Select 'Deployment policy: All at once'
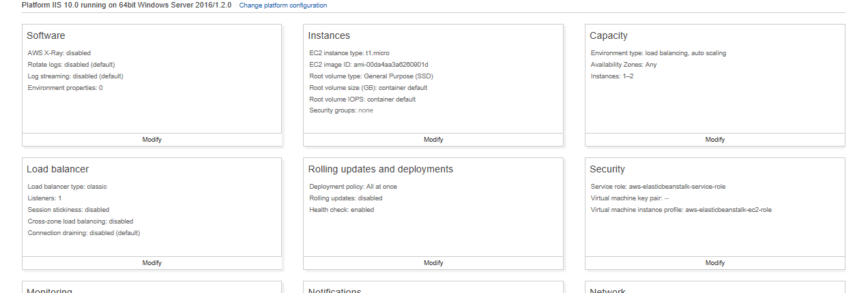868x293 pixels. [x=353, y=187]
